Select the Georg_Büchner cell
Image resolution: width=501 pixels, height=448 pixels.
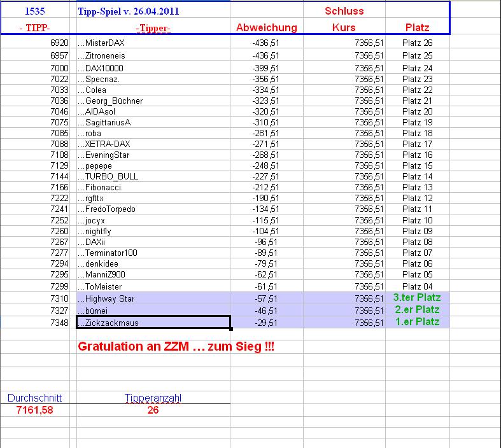(153, 101)
